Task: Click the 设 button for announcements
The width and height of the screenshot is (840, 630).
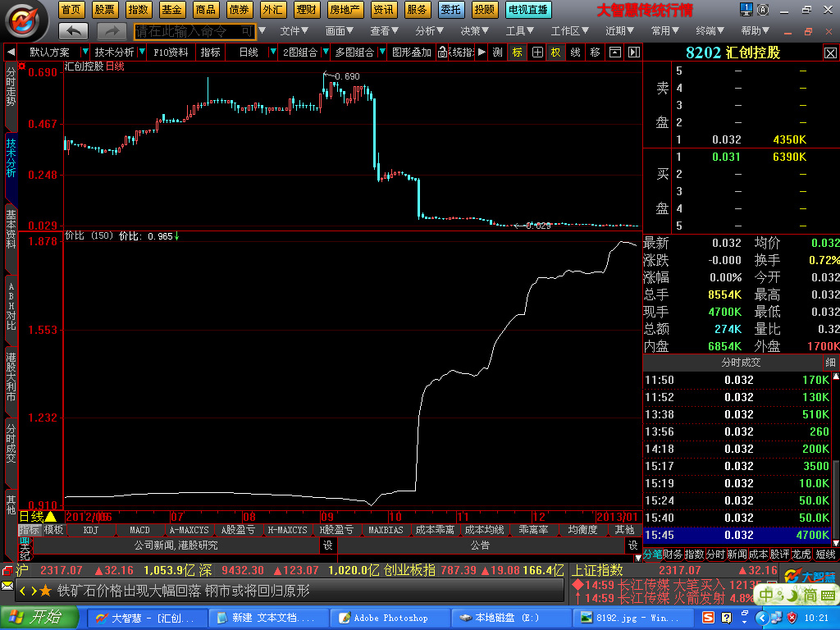Action: tap(632, 546)
